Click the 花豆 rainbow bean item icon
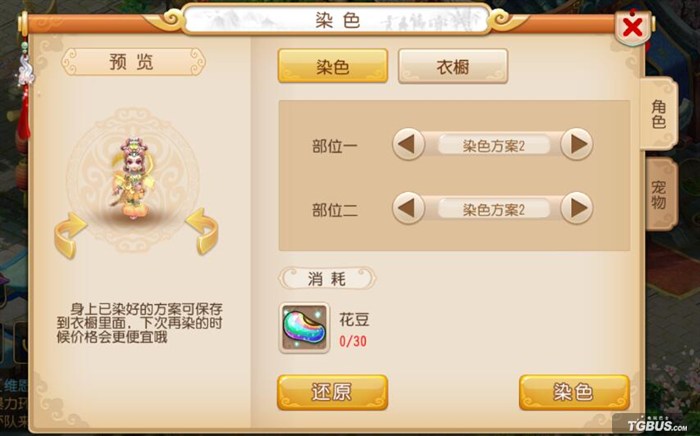700x436 pixels. [304, 328]
